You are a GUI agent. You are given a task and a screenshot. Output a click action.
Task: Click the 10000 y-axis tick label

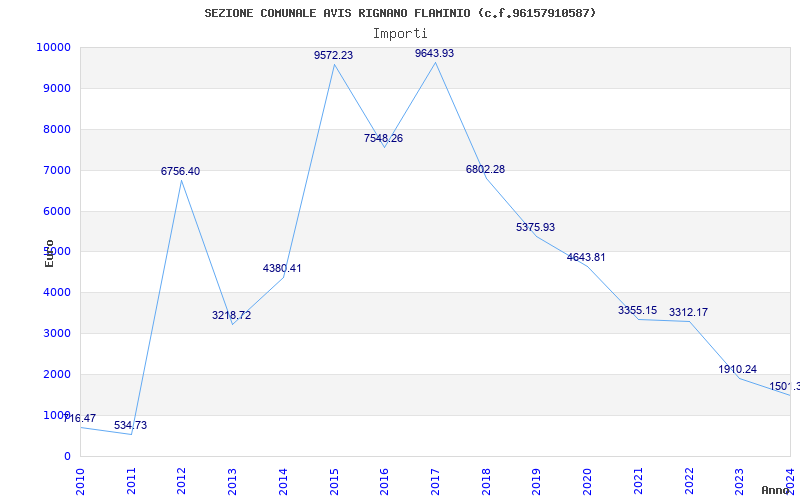[53, 47]
